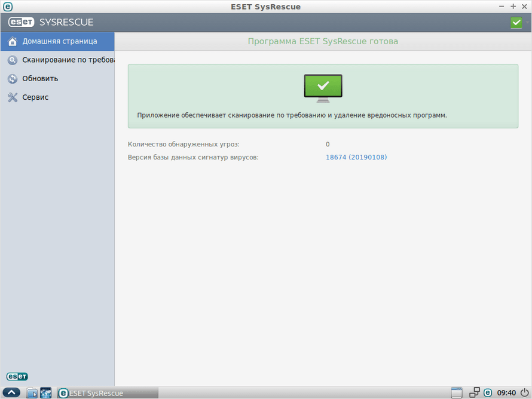Click the ESET tray icon beside the clock

click(x=488, y=392)
